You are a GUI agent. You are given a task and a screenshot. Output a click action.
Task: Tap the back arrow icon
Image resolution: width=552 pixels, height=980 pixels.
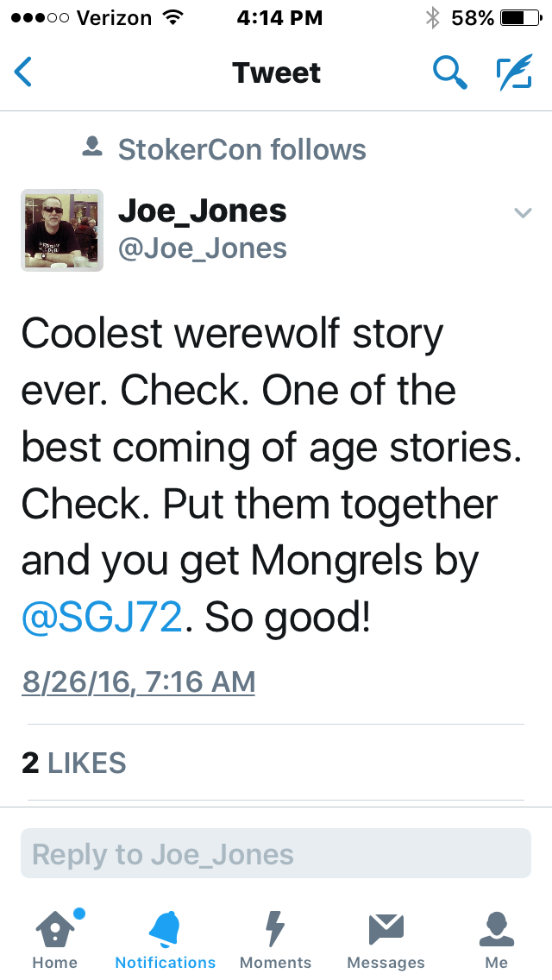click(23, 72)
